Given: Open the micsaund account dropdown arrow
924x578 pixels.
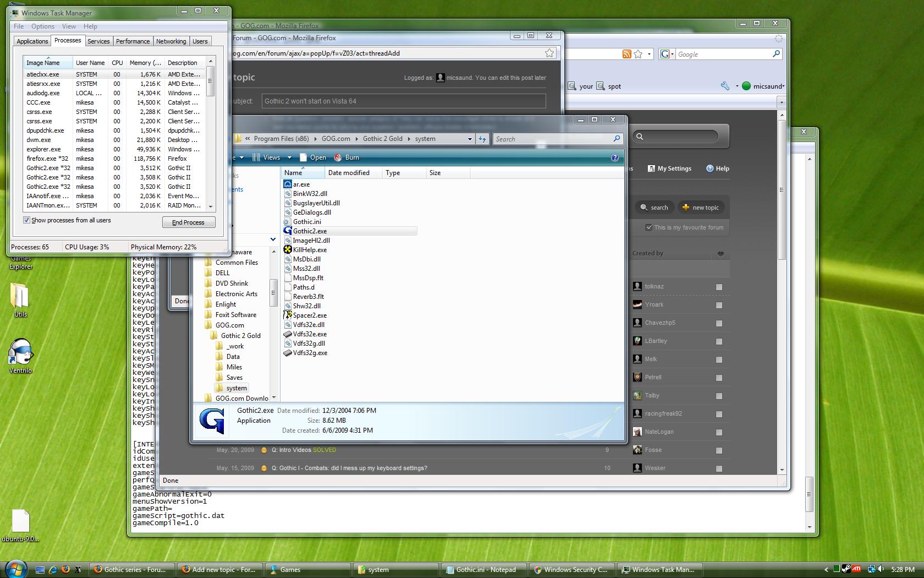Looking at the screenshot, I should click(x=783, y=86).
